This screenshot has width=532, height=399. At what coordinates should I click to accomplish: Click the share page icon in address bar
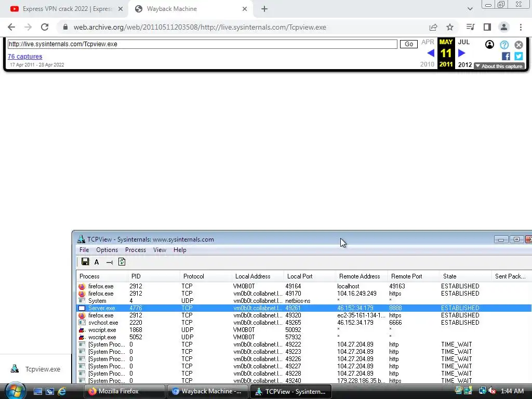[x=433, y=27]
